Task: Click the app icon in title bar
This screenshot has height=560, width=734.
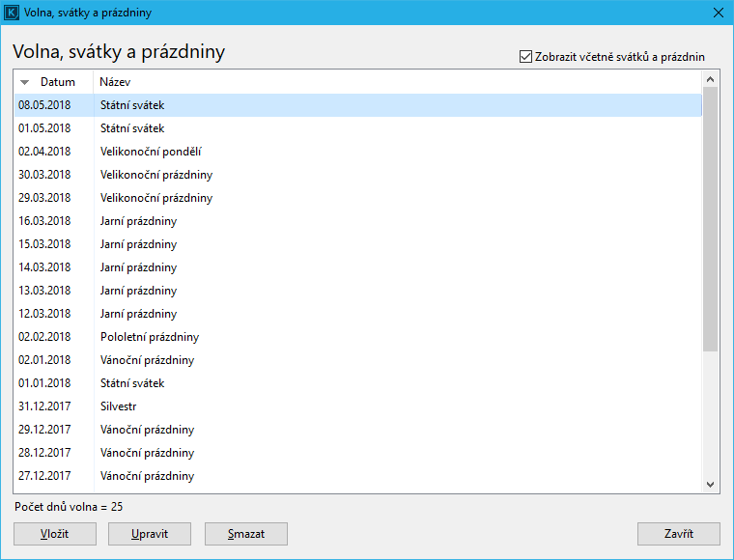Action: [x=13, y=14]
